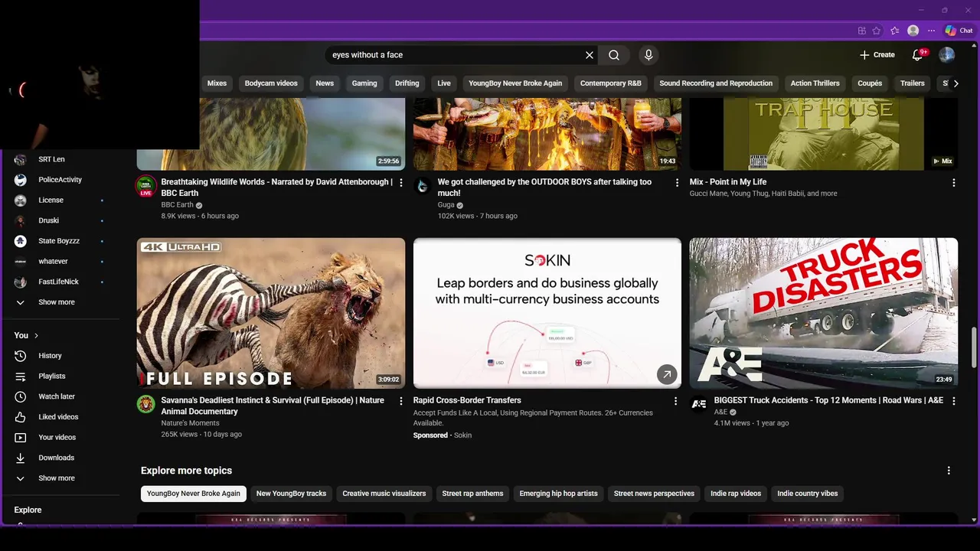
Task: Open the PoliceActivity subscription channel
Action: pos(60,180)
